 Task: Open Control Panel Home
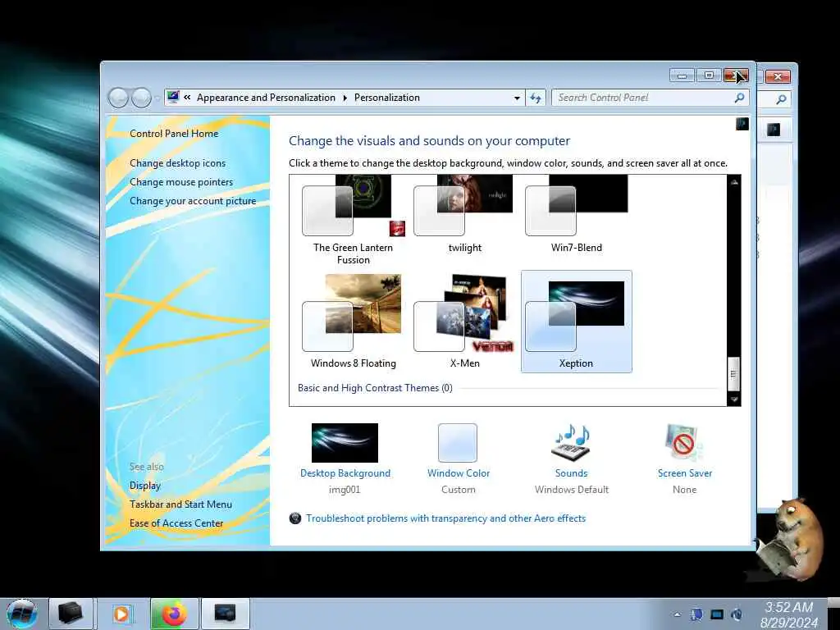pyautogui.click(x=174, y=134)
